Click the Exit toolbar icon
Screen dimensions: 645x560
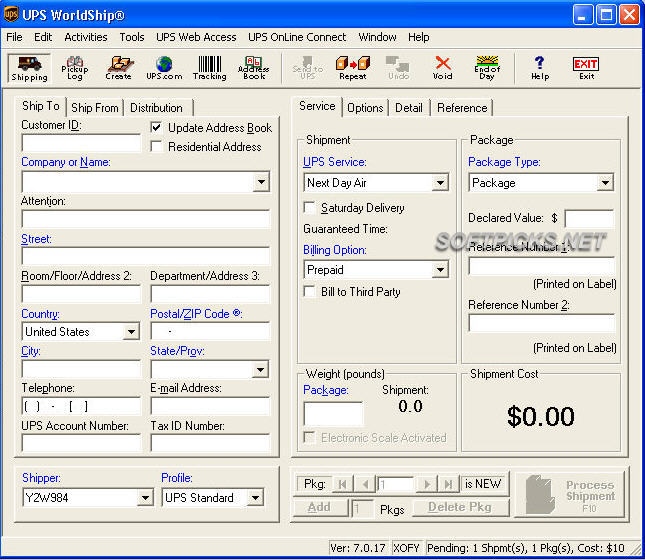pyautogui.click(x=586, y=68)
